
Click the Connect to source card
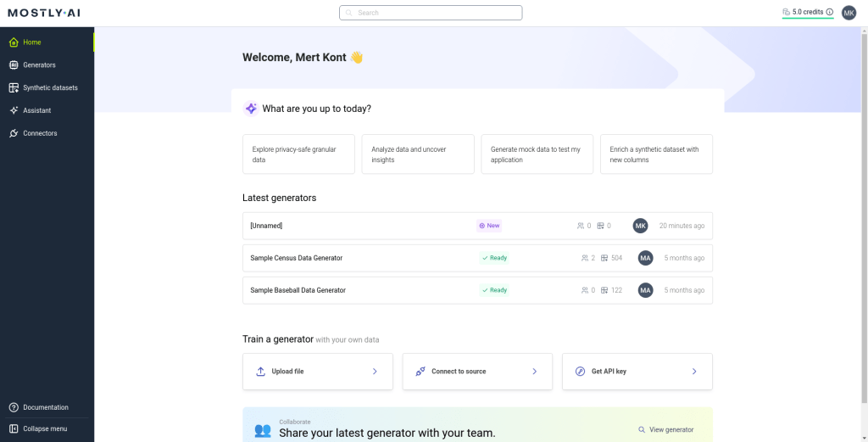point(478,371)
